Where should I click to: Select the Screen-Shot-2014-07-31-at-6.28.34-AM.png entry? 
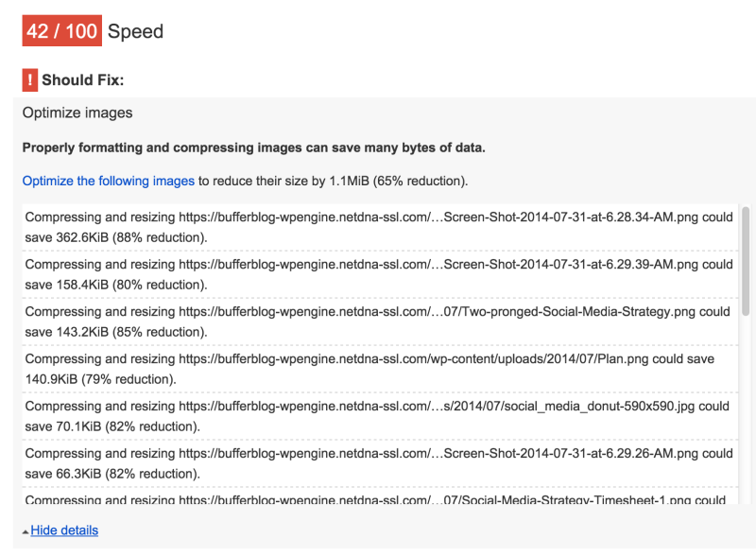coord(378,227)
